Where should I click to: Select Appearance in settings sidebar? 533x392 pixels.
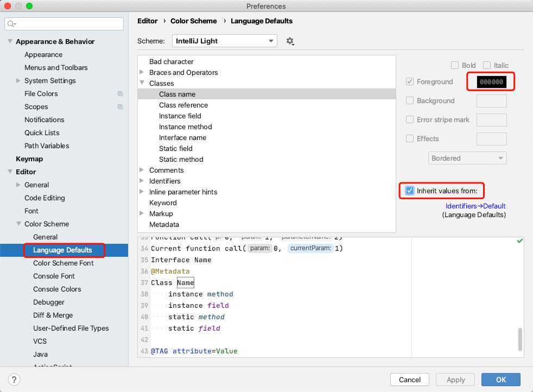tap(43, 54)
